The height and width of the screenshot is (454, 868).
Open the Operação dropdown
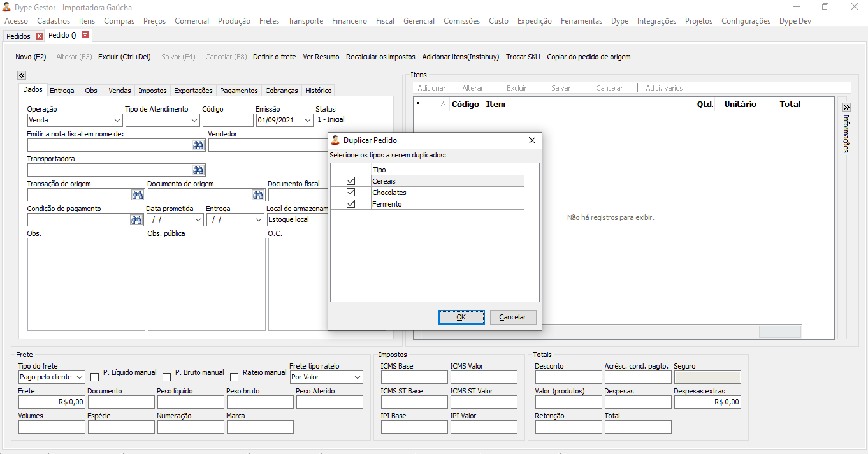(117, 120)
